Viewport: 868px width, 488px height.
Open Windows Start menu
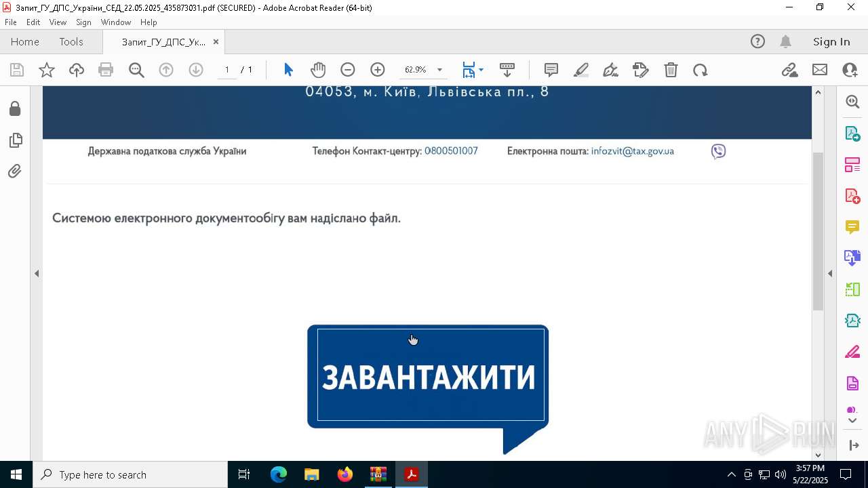click(x=16, y=474)
